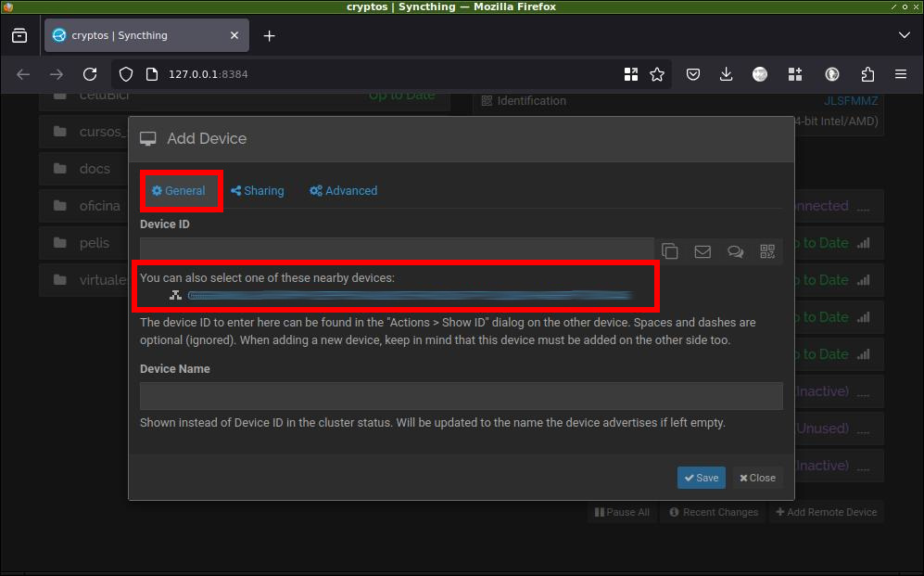
Task: Click the Identification label
Action: tap(532, 101)
